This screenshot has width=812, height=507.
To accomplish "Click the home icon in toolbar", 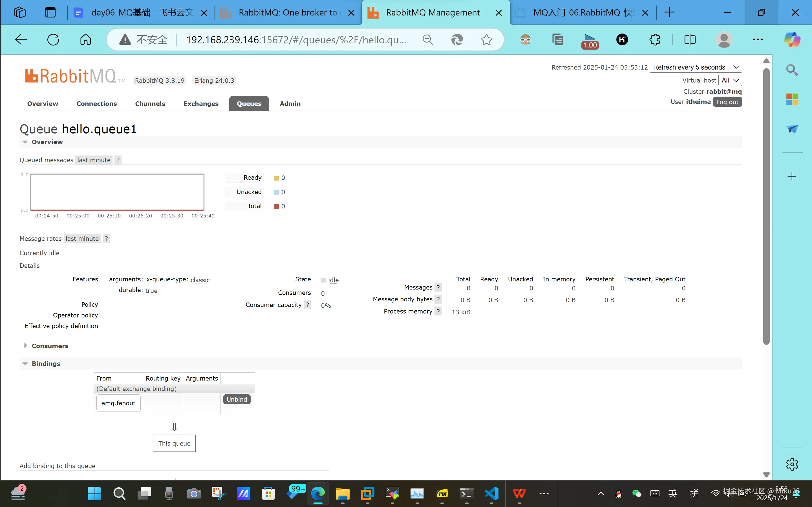I will coord(85,39).
